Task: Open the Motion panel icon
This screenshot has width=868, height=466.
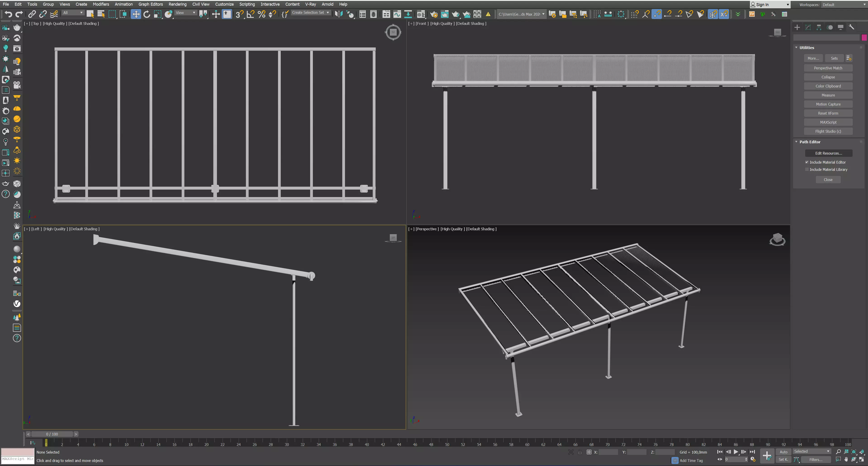Action: coord(830,27)
